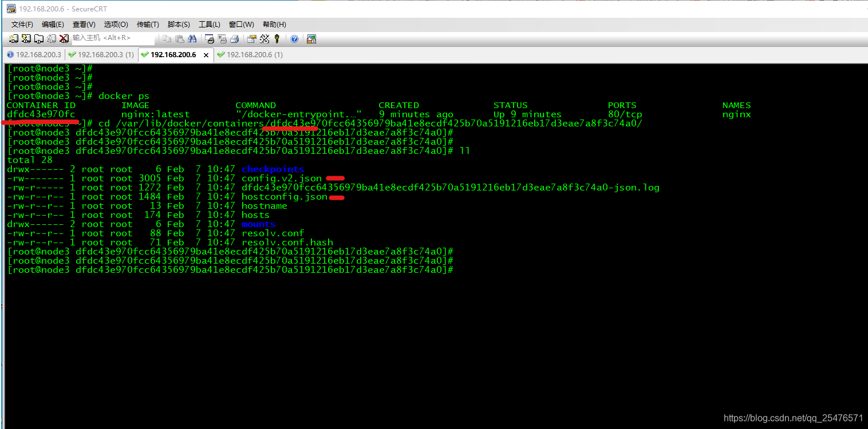Click the checkpoints directory name
Screen dimensions: 868x429
pos(273,169)
